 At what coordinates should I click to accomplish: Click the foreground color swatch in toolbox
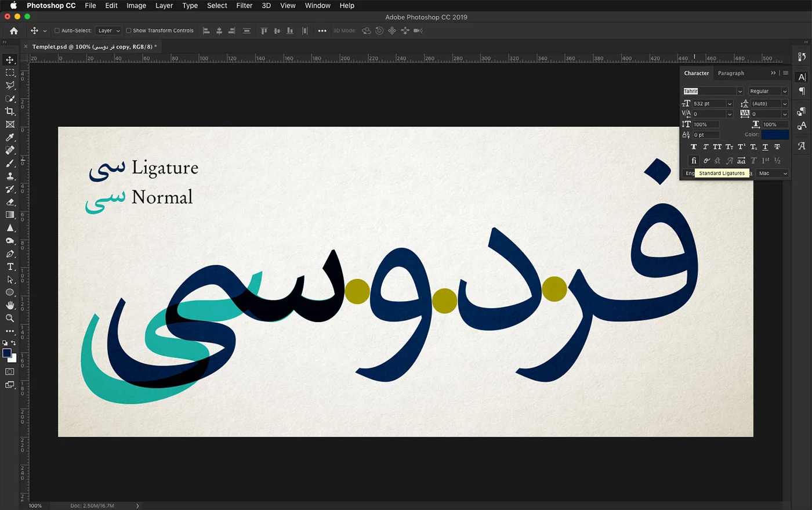7,353
